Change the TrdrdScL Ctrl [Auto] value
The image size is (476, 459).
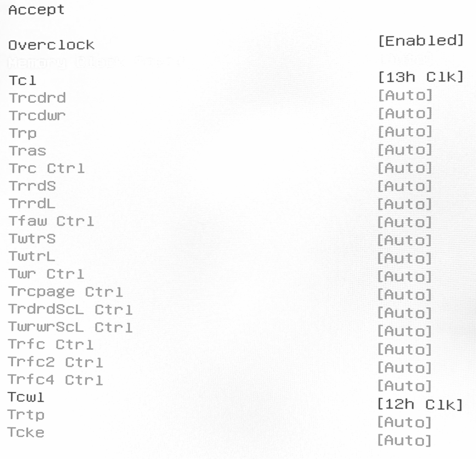click(405, 313)
